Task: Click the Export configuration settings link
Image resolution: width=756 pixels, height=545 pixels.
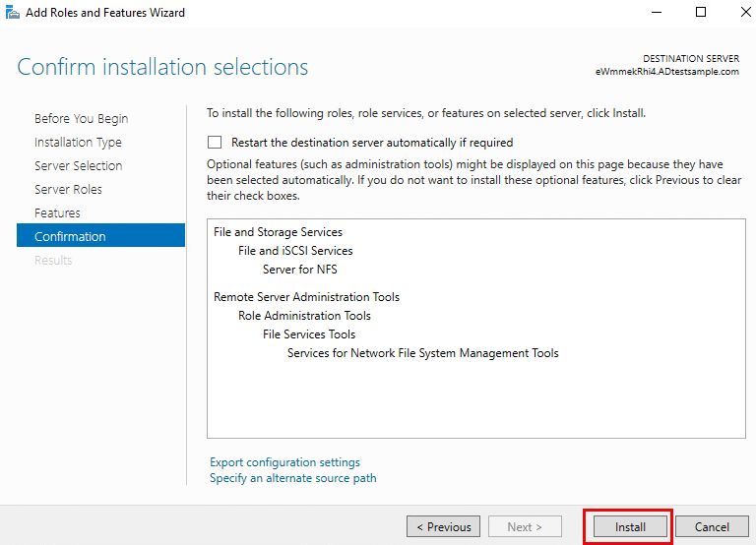Action: 284,462
